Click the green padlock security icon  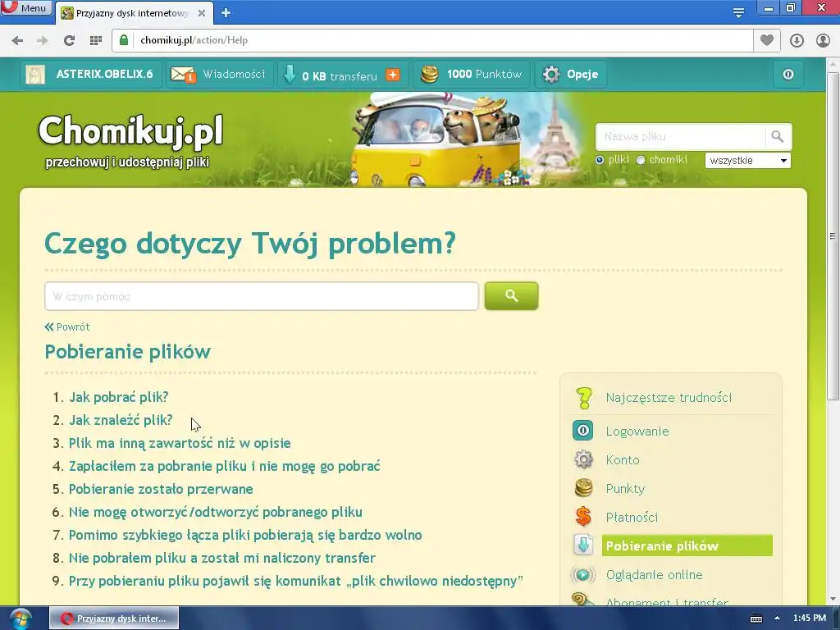click(124, 40)
